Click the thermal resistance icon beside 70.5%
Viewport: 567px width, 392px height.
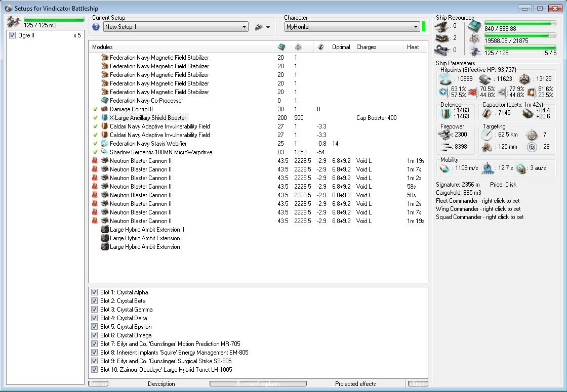point(473,92)
